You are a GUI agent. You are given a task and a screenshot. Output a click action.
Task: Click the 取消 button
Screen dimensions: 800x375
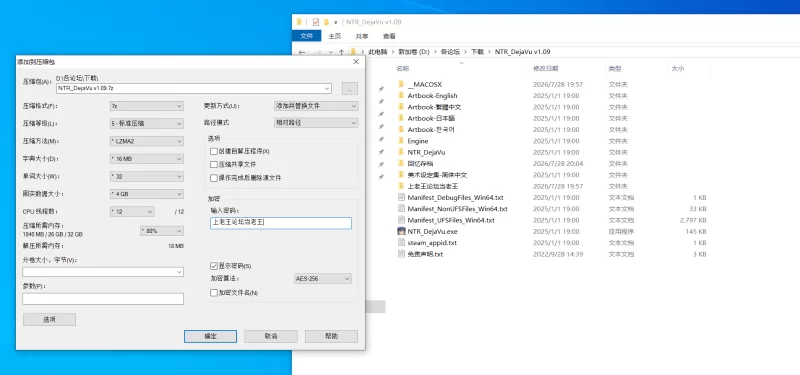(x=271, y=336)
